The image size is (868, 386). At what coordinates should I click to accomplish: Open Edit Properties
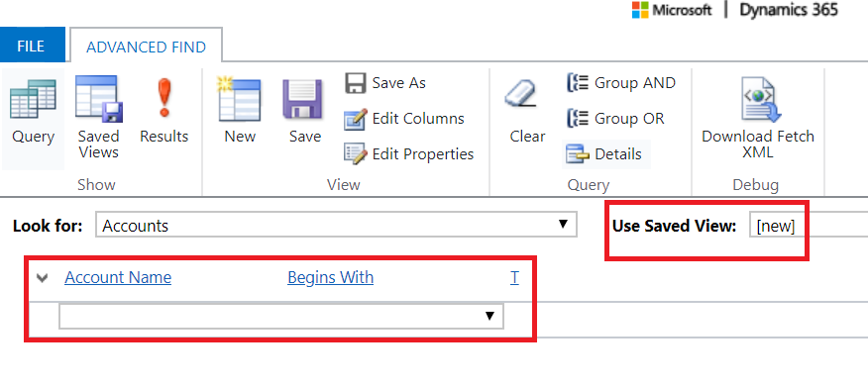[409, 153]
